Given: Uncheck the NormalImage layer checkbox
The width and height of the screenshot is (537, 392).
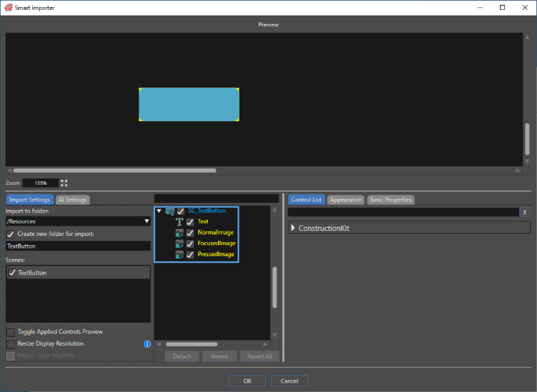Looking at the screenshot, I should tap(190, 233).
